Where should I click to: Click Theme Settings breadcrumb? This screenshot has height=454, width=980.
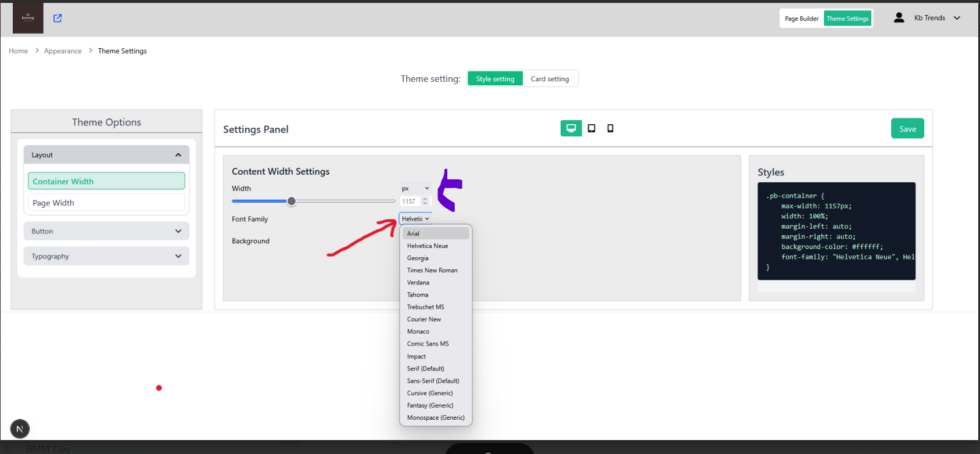122,51
